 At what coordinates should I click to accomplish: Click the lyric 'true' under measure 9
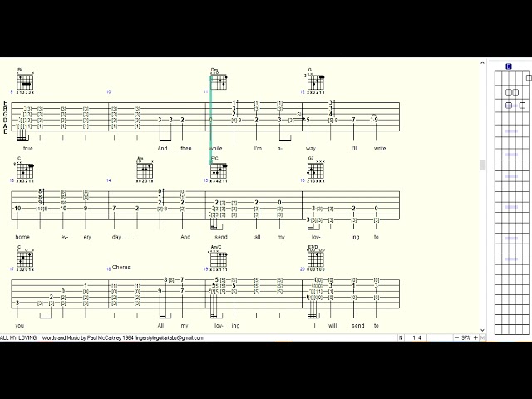point(27,149)
